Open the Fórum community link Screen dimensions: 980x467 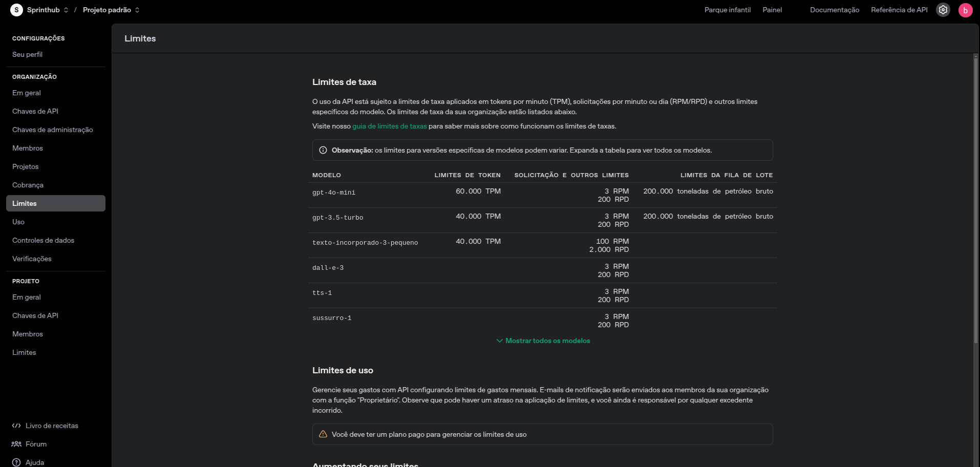[x=36, y=444]
